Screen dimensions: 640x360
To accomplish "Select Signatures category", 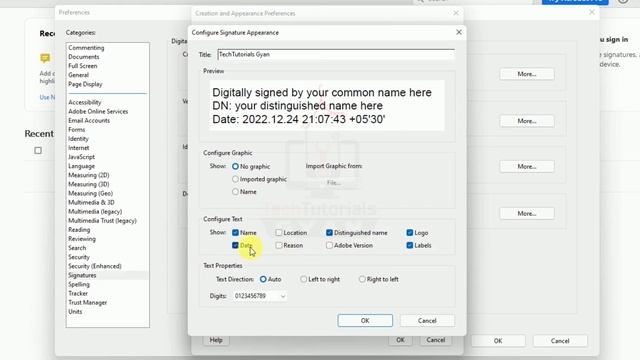I will 82,275.
